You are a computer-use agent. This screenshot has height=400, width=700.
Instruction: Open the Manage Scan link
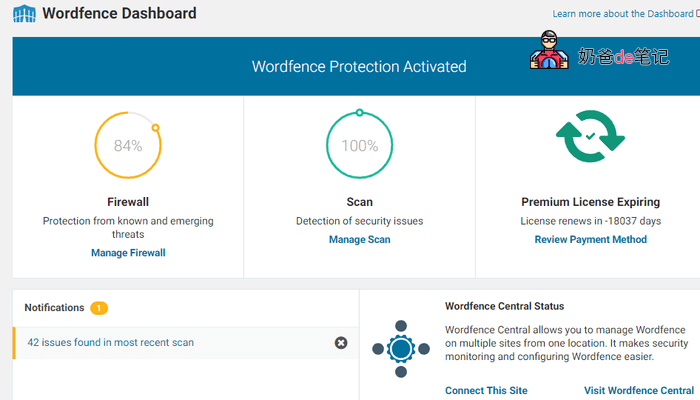pyautogui.click(x=359, y=239)
